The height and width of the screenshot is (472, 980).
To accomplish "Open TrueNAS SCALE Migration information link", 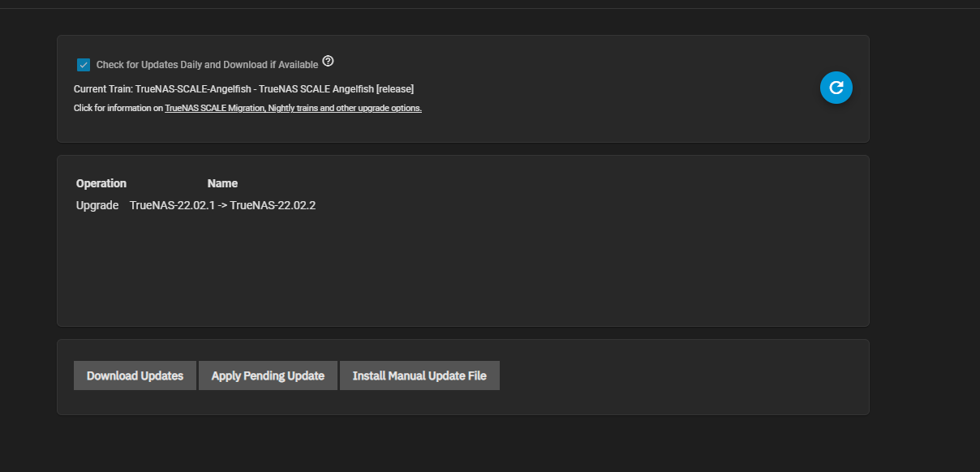I will pos(293,108).
